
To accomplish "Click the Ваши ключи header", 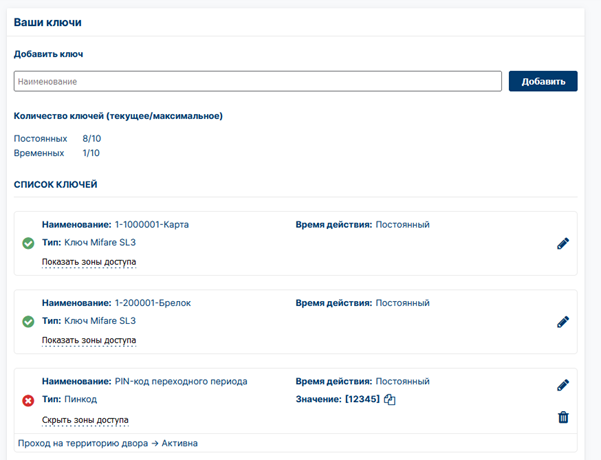I will click(x=48, y=22).
